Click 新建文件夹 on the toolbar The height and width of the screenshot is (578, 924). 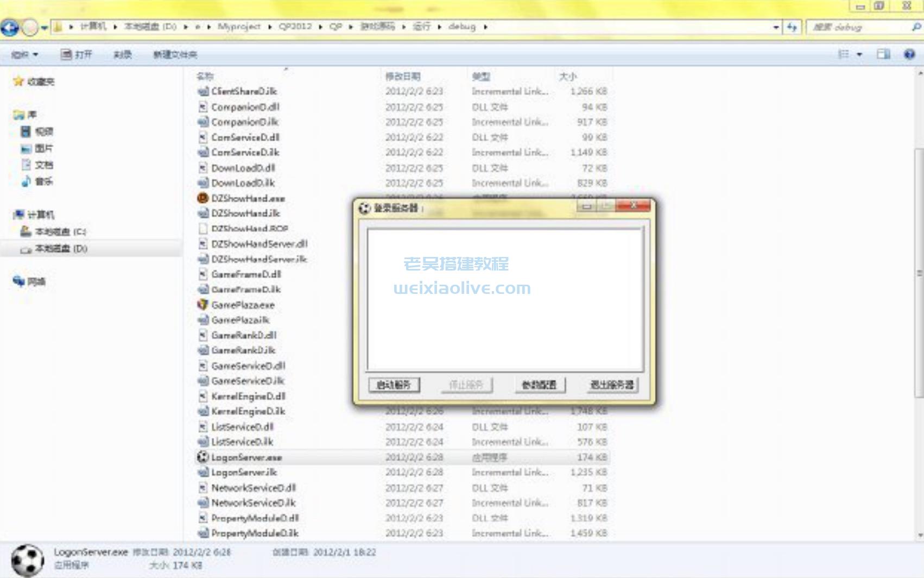point(174,54)
